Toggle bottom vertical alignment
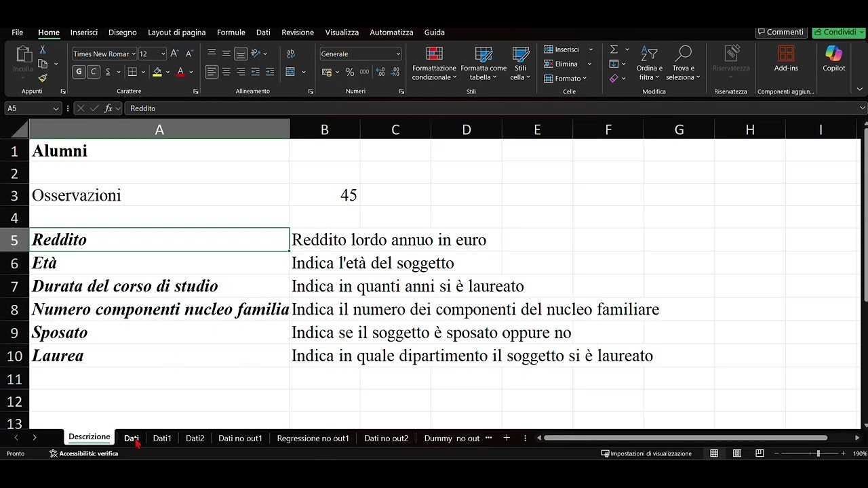 [x=241, y=54]
